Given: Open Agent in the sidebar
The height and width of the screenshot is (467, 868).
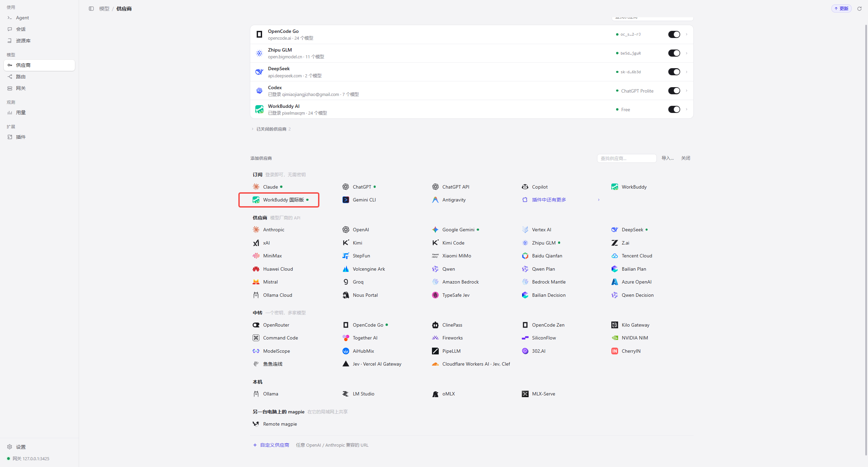Looking at the screenshot, I should pyautogui.click(x=39, y=18).
